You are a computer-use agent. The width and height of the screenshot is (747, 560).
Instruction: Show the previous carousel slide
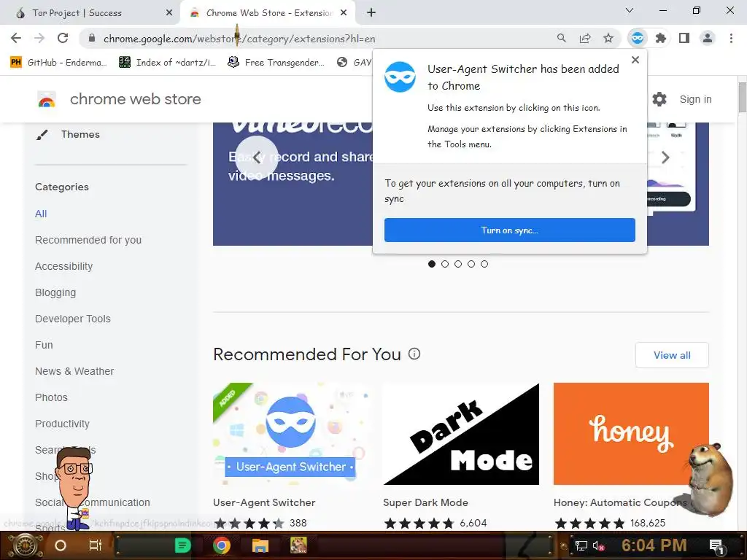pyautogui.click(x=258, y=157)
